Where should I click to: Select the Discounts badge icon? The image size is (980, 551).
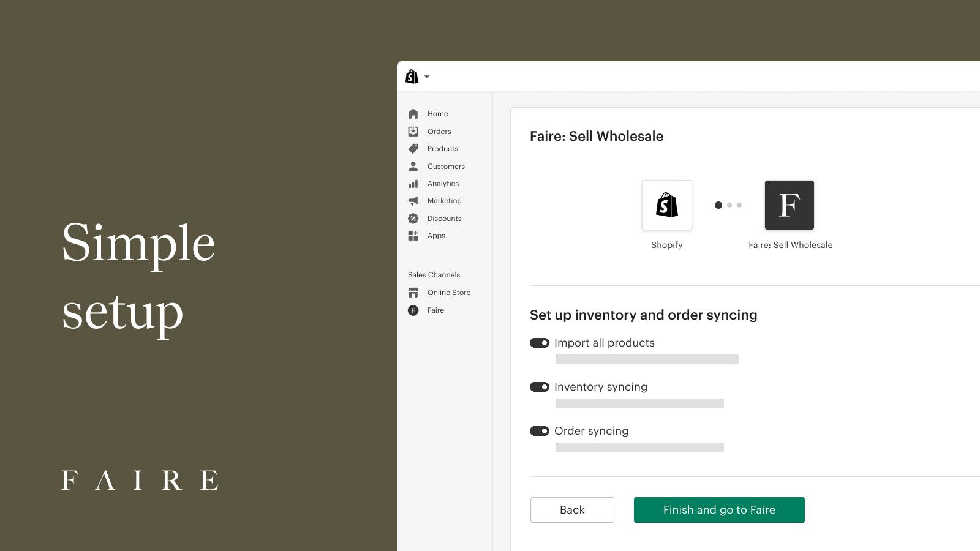click(x=413, y=219)
